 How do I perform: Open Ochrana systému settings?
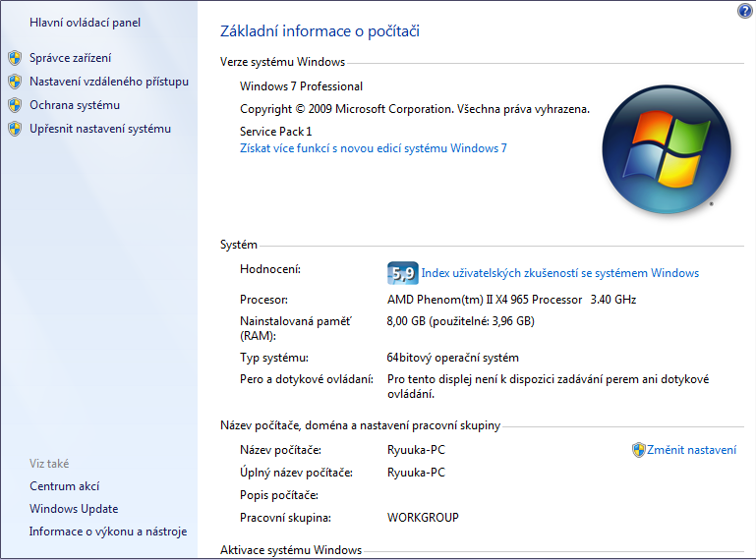[x=75, y=105]
